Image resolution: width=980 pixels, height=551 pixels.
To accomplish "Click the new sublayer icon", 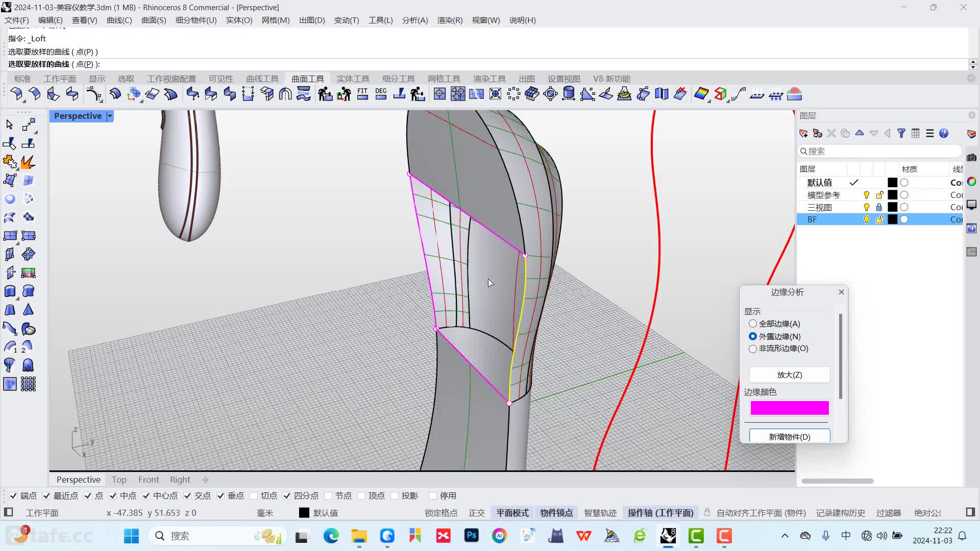I will tap(817, 133).
